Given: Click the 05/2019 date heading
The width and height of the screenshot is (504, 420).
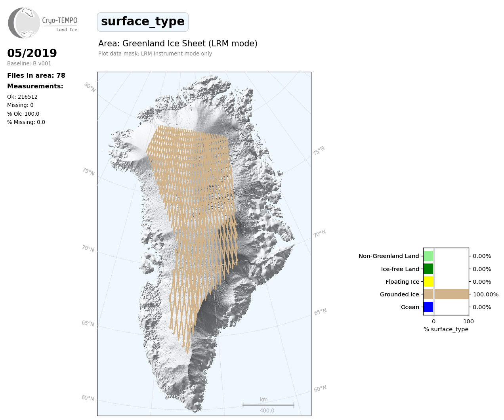Looking at the screenshot, I should (x=32, y=53).
